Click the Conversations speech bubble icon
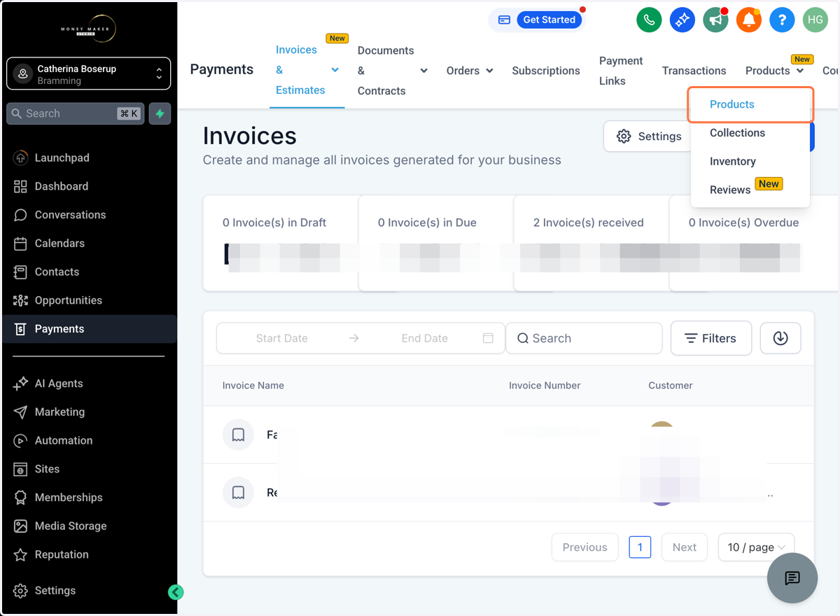840x616 pixels. tap(20, 215)
